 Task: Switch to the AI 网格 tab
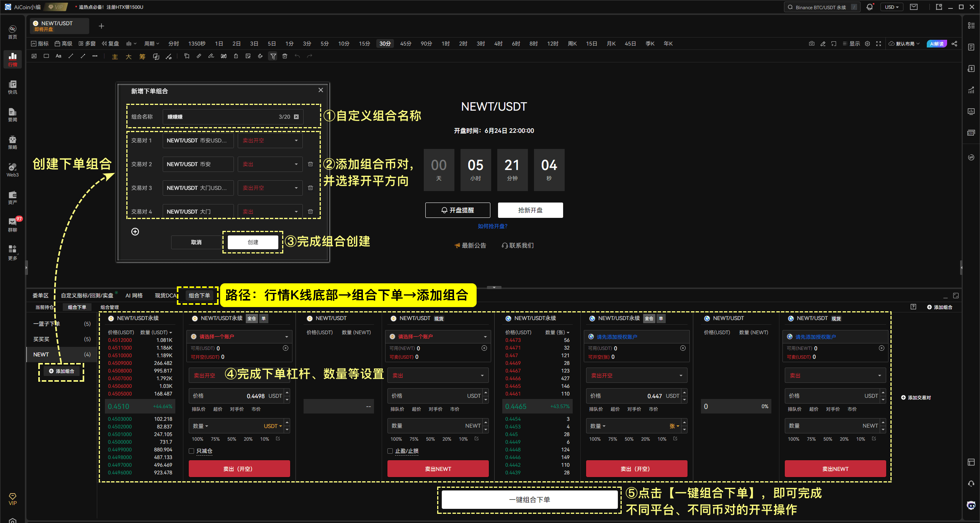[134, 296]
